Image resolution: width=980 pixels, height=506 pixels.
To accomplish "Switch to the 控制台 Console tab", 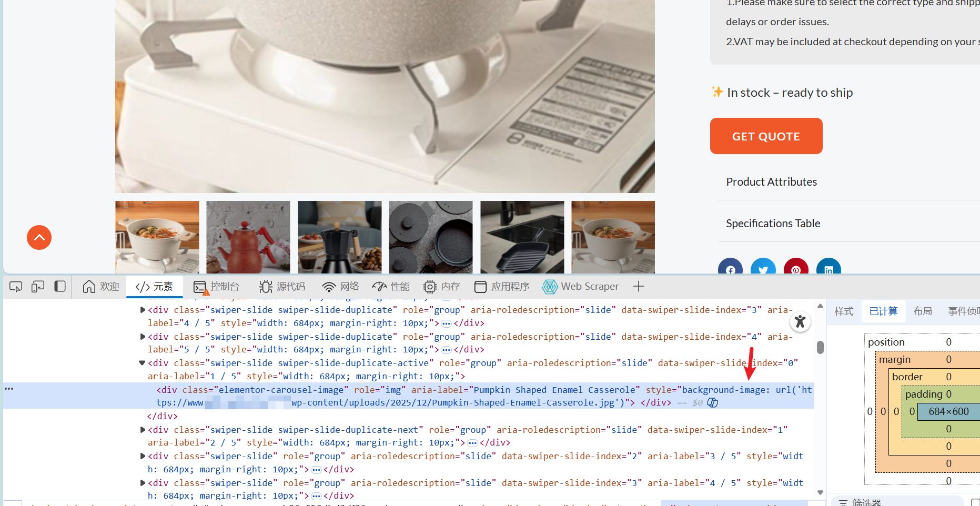I will 217,286.
